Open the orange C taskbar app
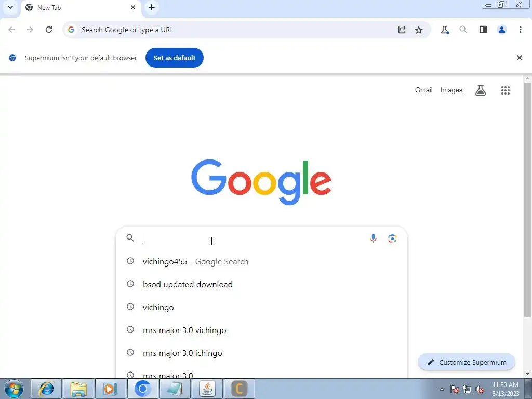 click(x=239, y=389)
